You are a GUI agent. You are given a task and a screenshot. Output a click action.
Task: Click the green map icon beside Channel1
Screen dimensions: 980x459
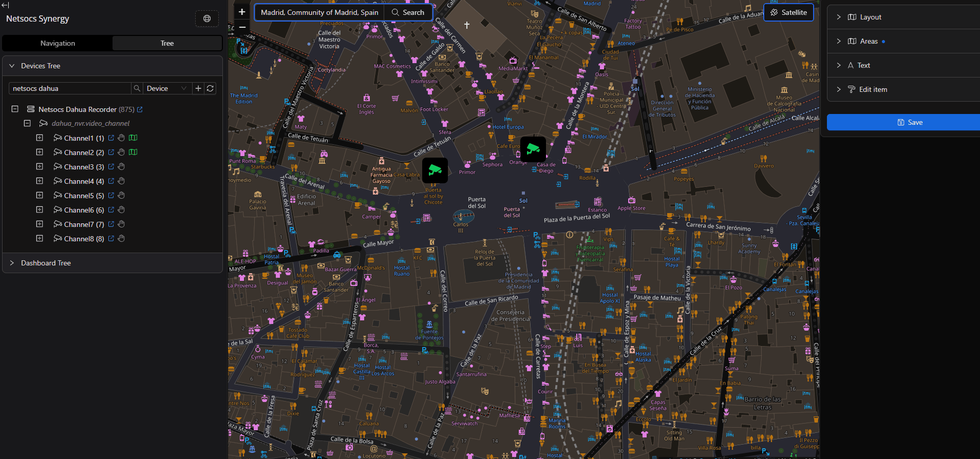tap(133, 138)
